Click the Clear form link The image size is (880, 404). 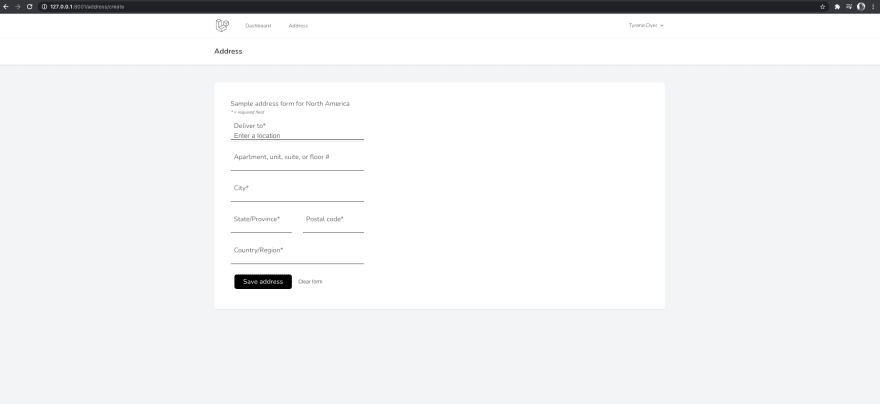(310, 282)
